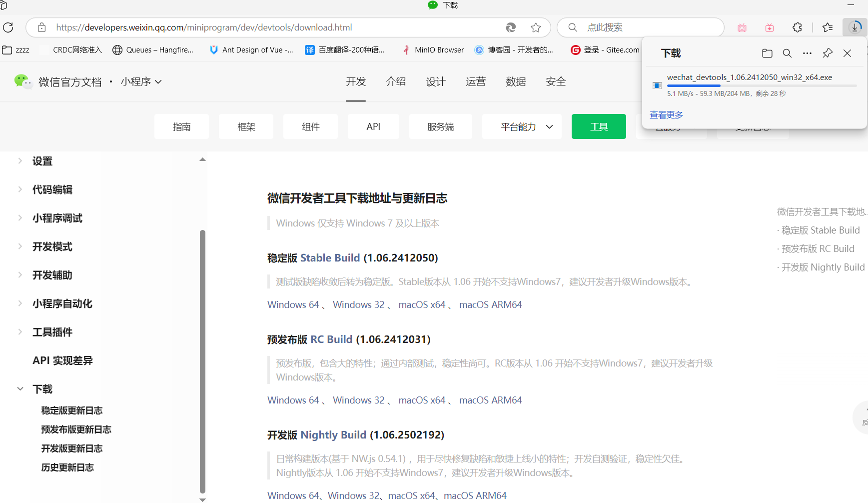
Task: Click the magnifier icon in the search box
Action: point(573,27)
